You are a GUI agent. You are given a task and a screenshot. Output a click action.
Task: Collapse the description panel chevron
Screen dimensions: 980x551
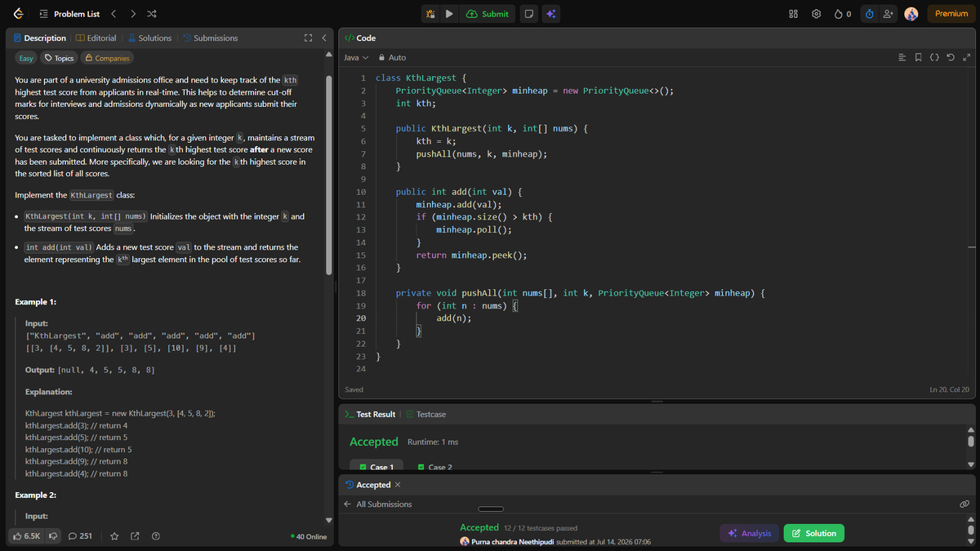tap(324, 38)
